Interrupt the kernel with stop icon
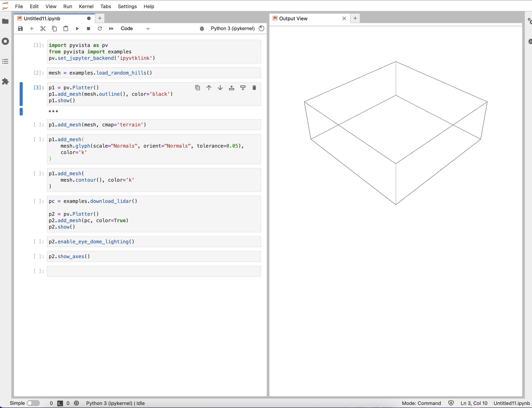The width and height of the screenshot is (532, 408). click(x=88, y=28)
